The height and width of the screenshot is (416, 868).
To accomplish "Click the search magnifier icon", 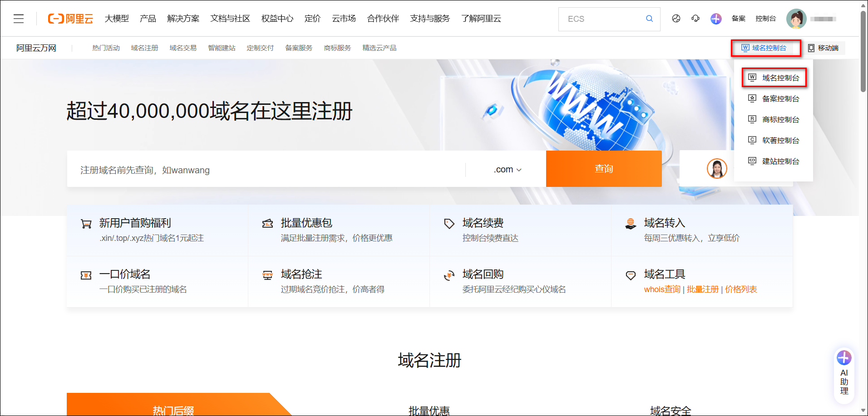I will [x=649, y=19].
